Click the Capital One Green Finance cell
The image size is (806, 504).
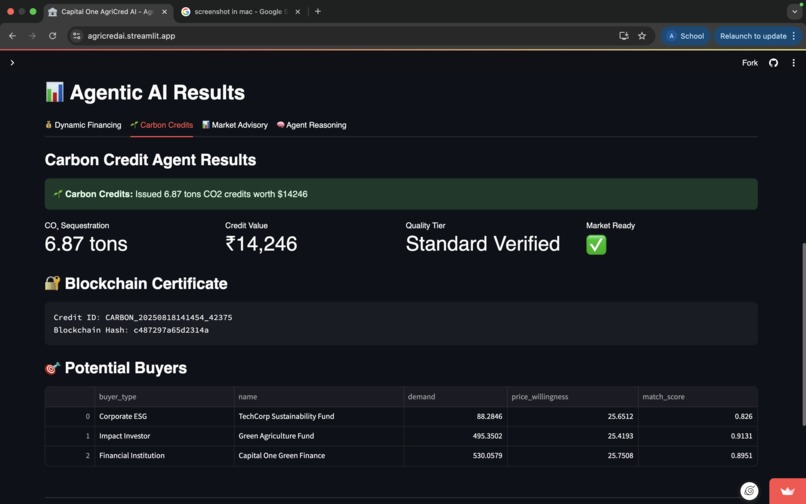319,455
